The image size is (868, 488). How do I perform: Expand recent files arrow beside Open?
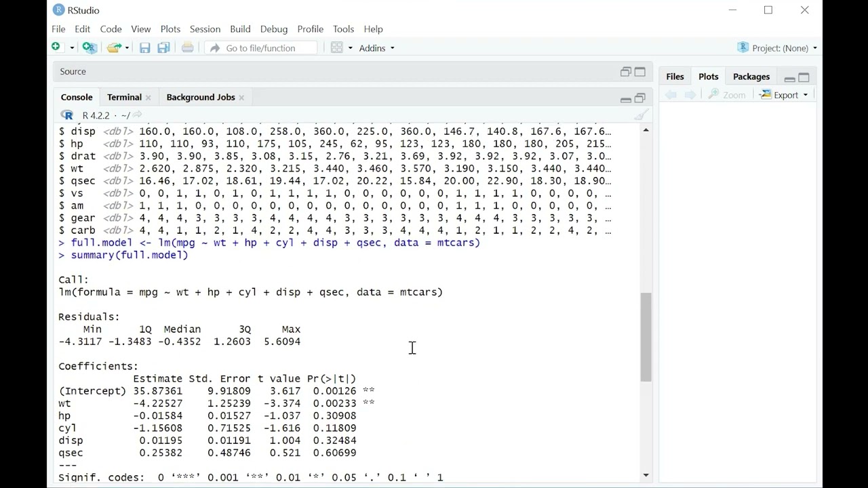127,48
